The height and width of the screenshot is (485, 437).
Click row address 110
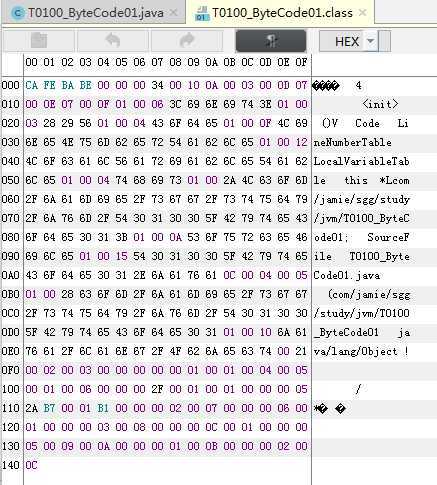click(11, 408)
